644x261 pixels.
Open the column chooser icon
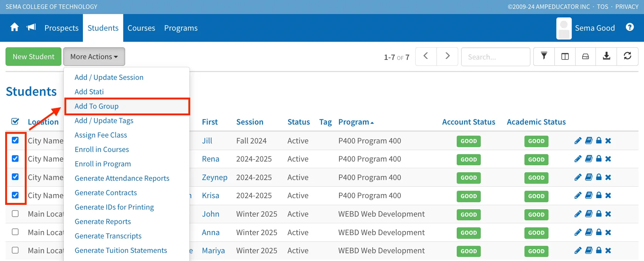[565, 56]
